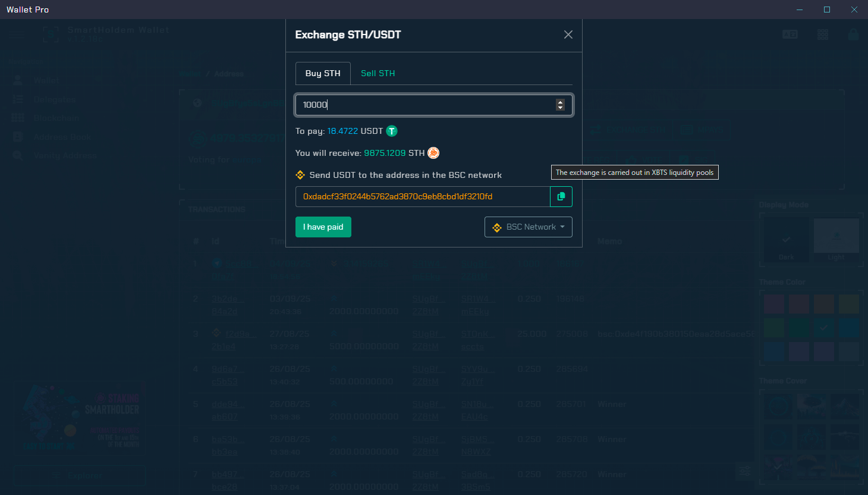
Task: Pick the checked teal theme color swatch
Action: [823, 328]
